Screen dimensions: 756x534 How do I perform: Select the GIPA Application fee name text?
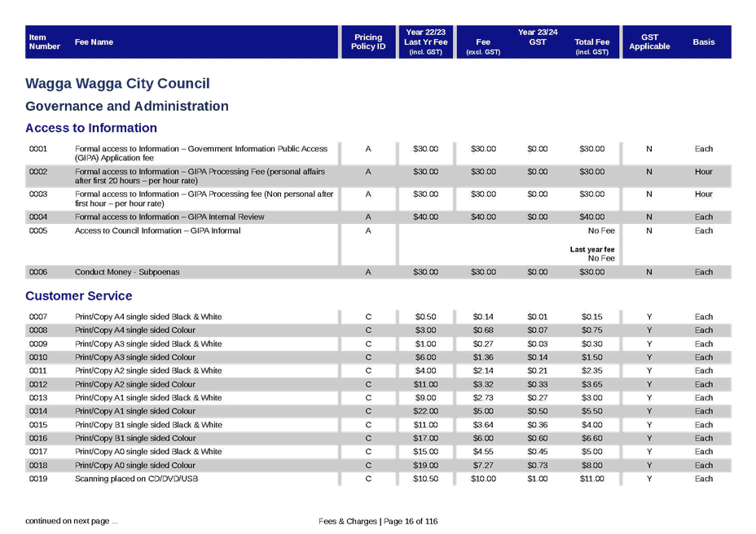click(201, 153)
